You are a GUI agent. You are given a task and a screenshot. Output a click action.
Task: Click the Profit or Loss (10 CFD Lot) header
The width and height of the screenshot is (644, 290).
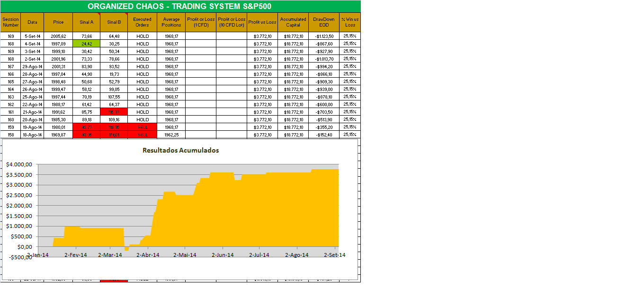pos(232,22)
